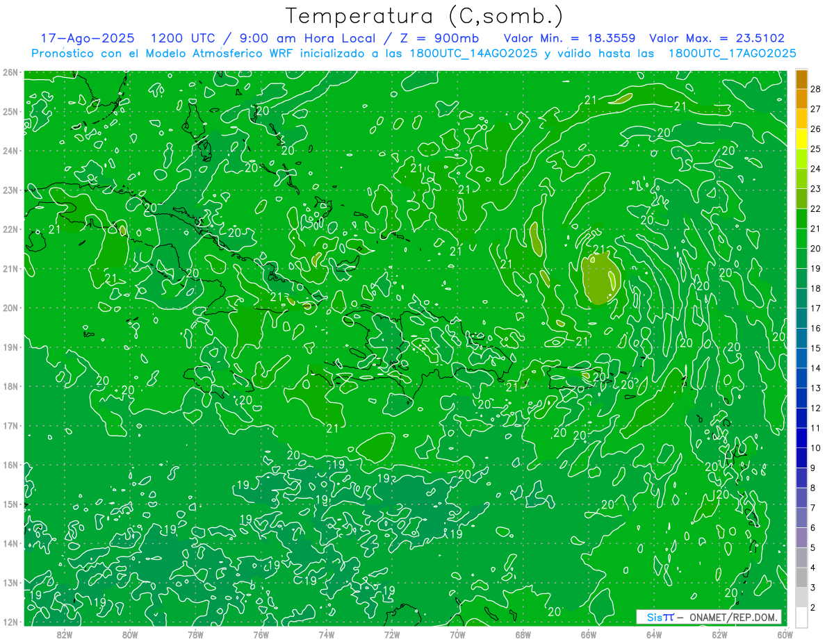Select the '68W' longitude label
Image resolution: width=834 pixels, height=644 pixels.
pyautogui.click(x=523, y=634)
